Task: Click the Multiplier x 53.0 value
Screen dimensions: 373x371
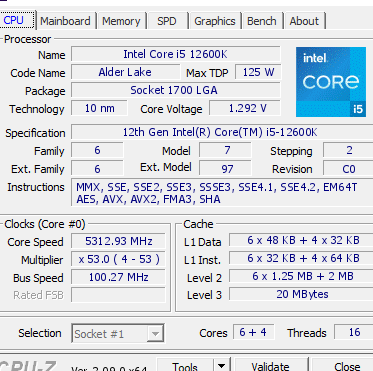Action: click(118, 259)
